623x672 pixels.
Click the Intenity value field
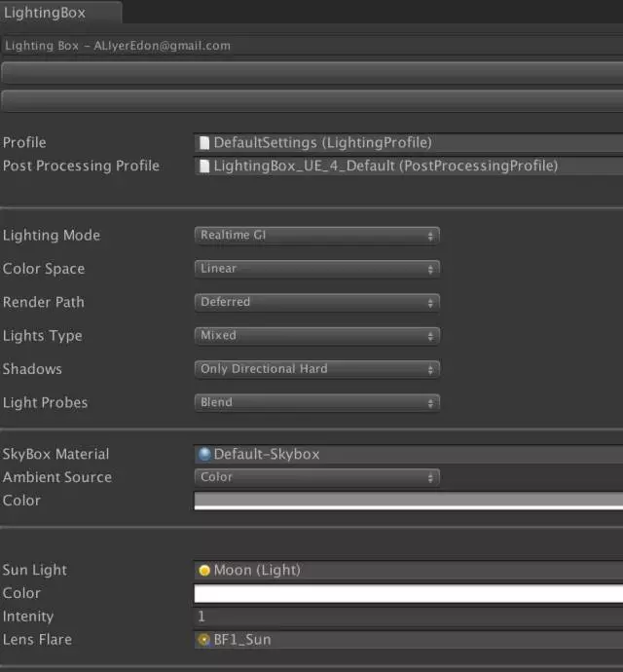coord(409,616)
